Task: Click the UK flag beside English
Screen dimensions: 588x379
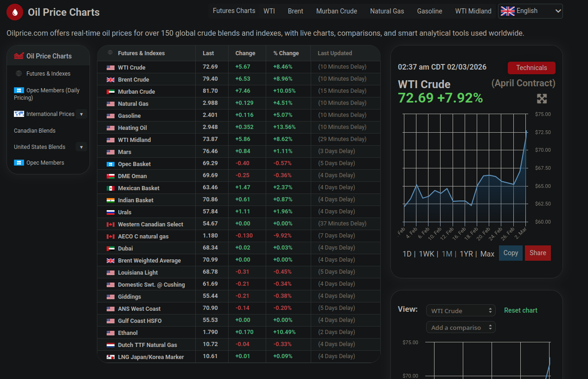Action: [x=508, y=11]
